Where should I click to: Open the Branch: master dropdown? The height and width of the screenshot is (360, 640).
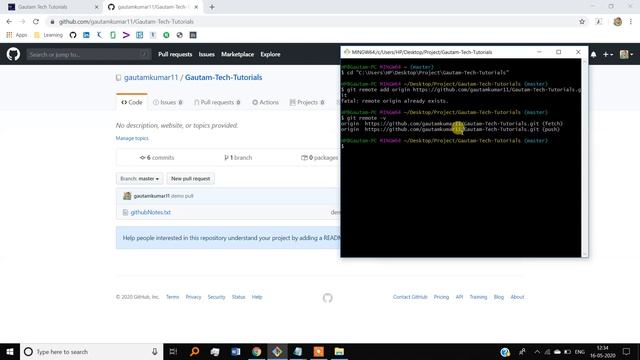(140, 178)
